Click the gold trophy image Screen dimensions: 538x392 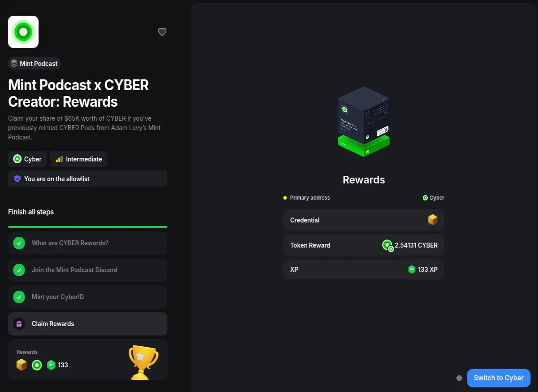click(143, 362)
